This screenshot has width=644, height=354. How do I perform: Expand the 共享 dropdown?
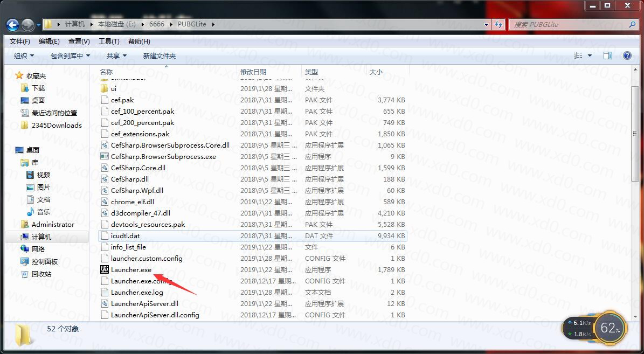coord(116,56)
